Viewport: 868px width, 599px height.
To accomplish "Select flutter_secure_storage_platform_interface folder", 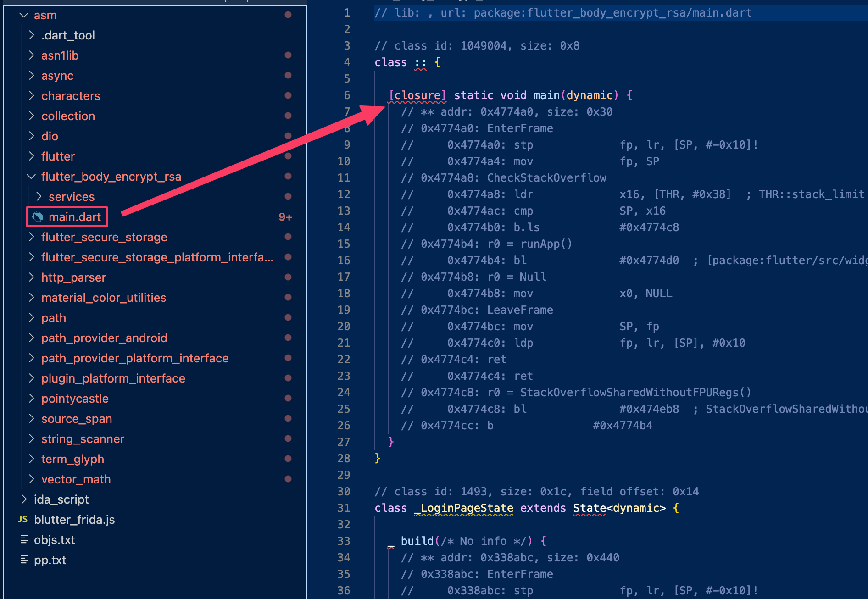I will pyautogui.click(x=157, y=257).
